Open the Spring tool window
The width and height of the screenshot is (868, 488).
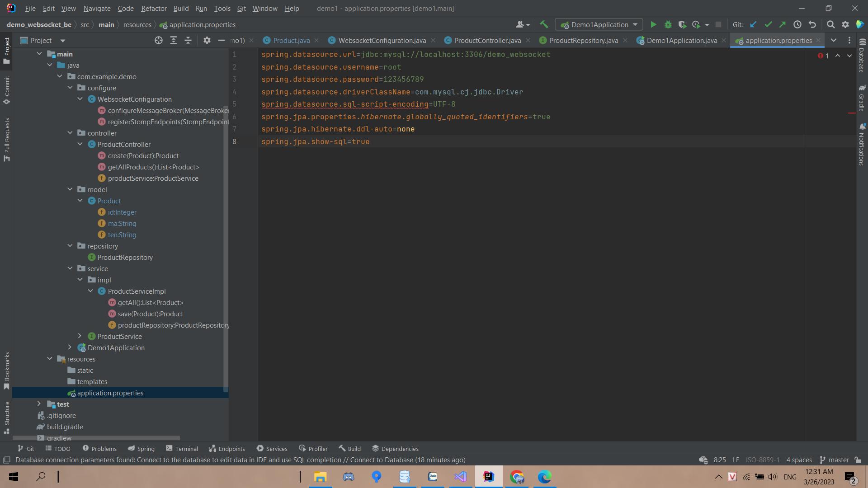[x=141, y=449]
